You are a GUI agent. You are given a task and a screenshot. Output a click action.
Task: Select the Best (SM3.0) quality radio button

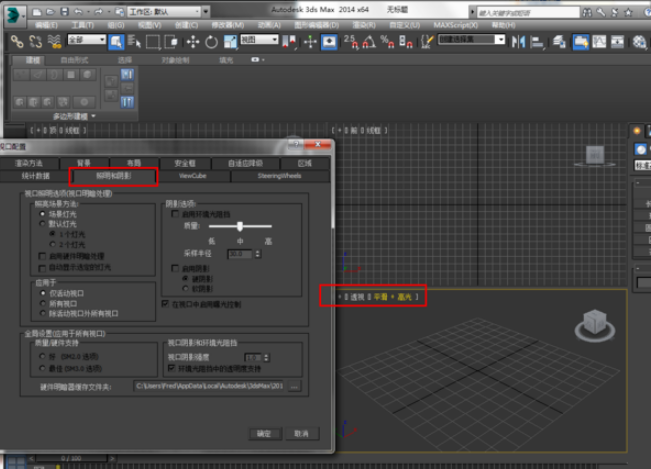(42, 368)
